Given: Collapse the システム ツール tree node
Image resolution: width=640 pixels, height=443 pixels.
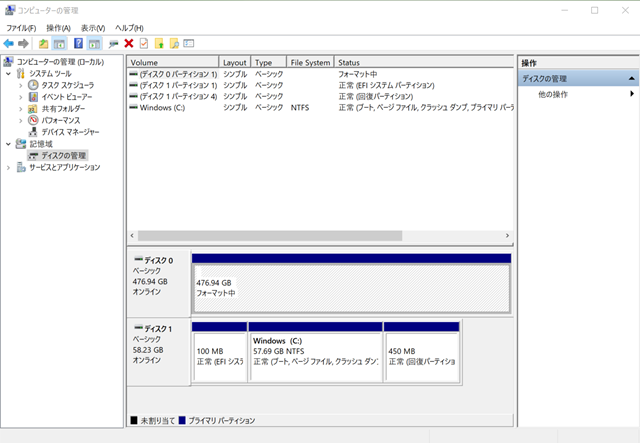Looking at the screenshot, I should click(8, 74).
